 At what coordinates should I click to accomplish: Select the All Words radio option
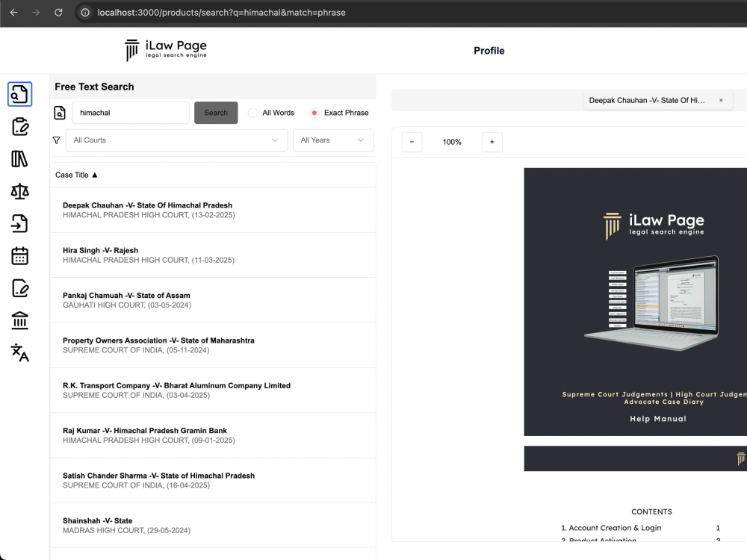pos(253,113)
